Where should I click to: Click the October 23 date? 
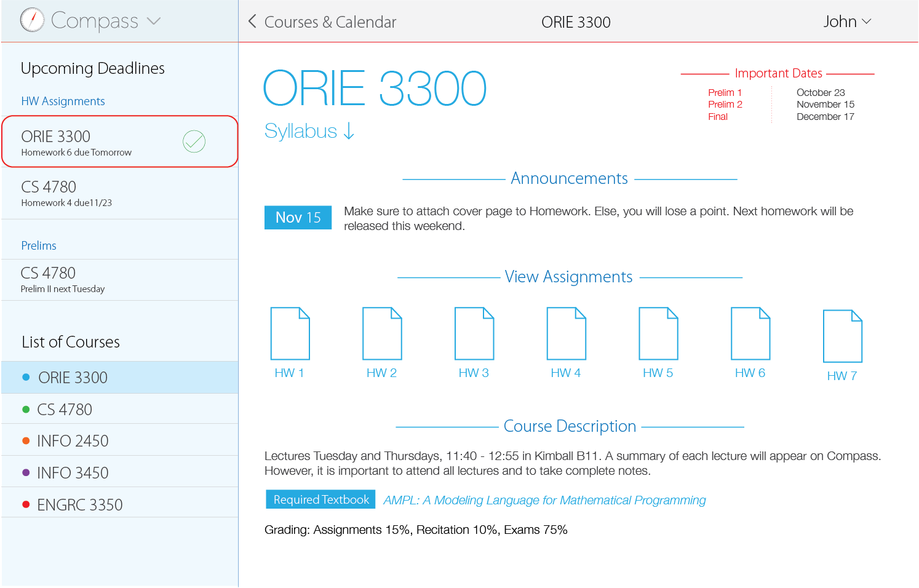821,92
